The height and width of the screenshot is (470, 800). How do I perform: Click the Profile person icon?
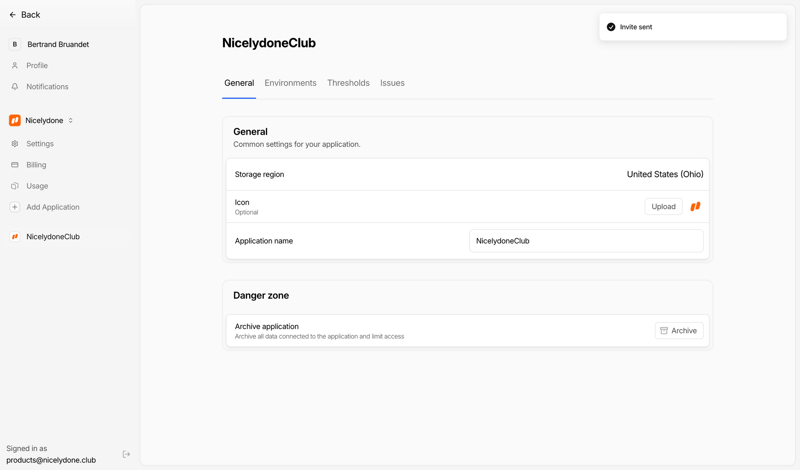[x=15, y=65]
